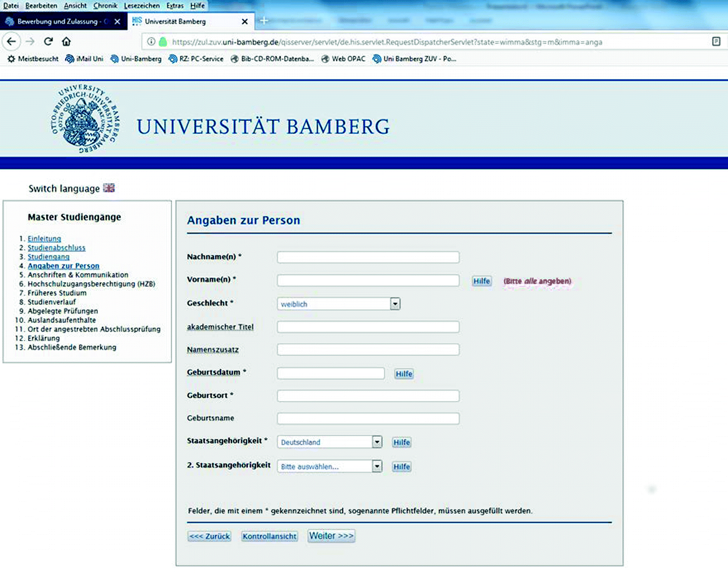Click Auslandsaufenthalte list item
728x573 pixels.
pyautogui.click(x=62, y=320)
